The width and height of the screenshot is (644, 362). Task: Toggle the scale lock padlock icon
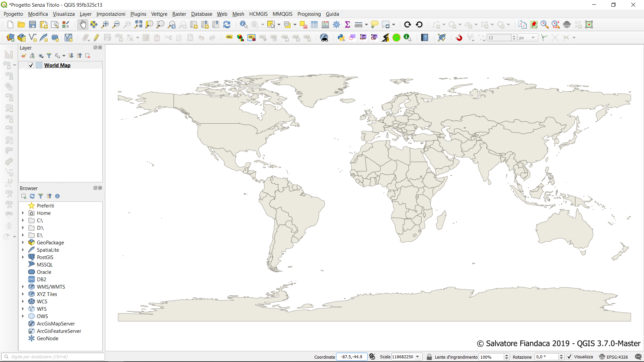[x=429, y=357]
